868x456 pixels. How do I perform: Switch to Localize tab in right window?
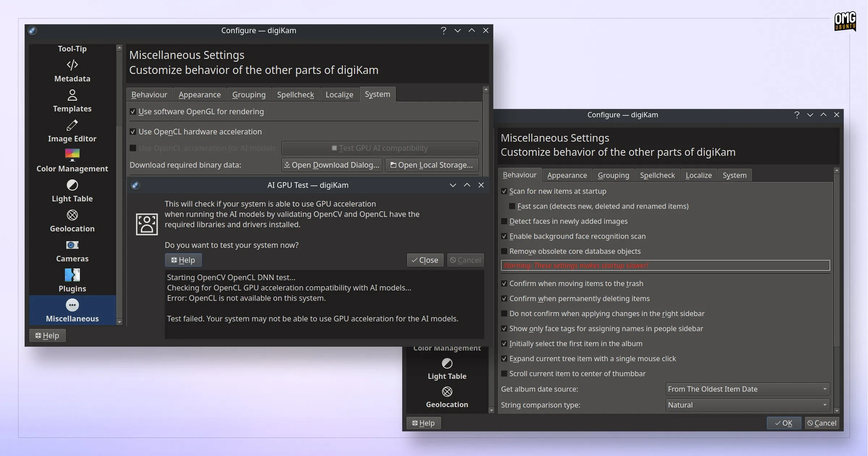[x=699, y=175]
